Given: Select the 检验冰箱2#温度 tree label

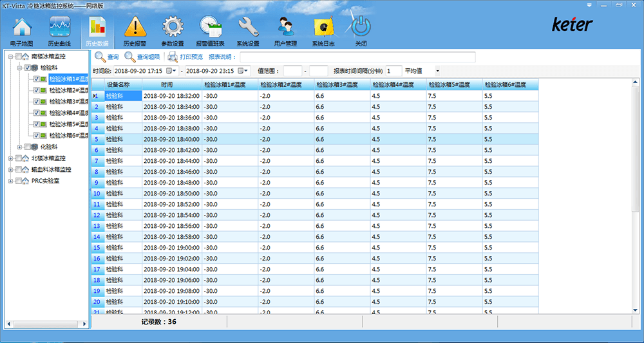Looking at the screenshot, I should (x=68, y=90).
